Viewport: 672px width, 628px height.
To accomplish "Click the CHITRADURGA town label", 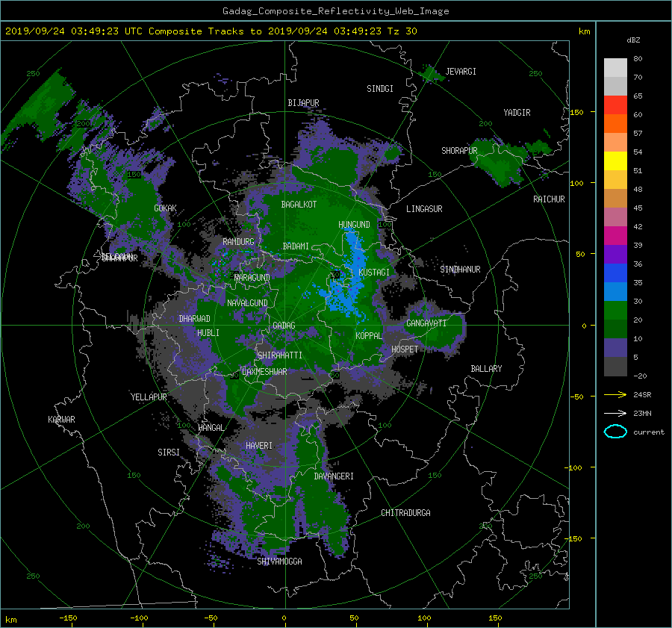I will pos(406,513).
